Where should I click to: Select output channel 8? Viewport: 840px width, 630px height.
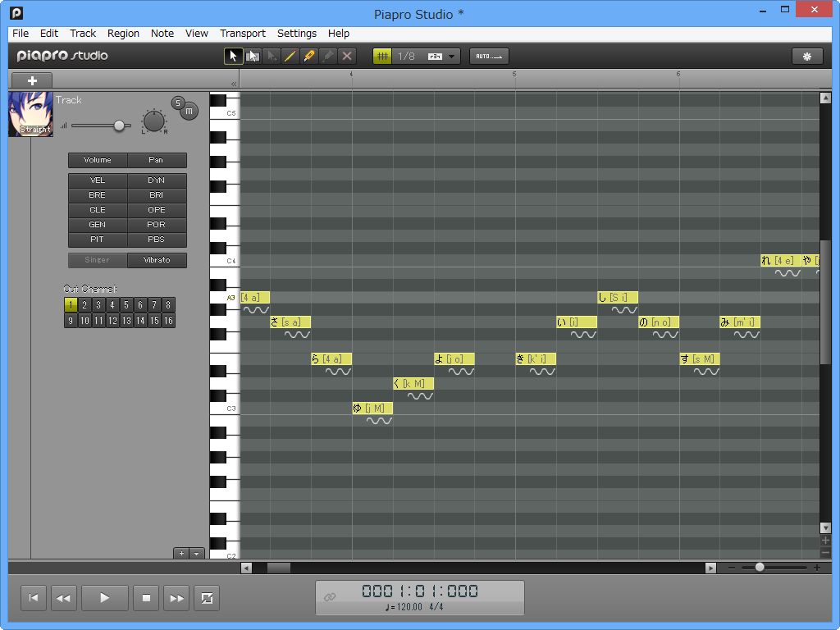coord(168,305)
